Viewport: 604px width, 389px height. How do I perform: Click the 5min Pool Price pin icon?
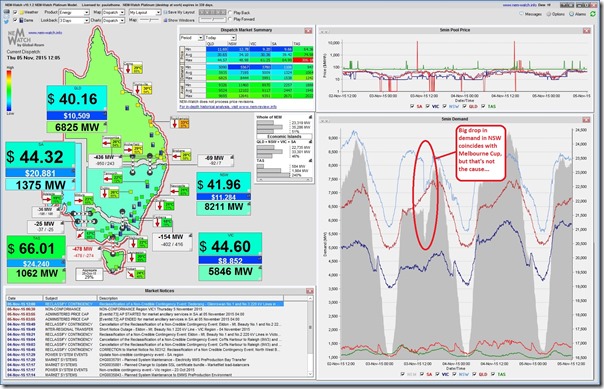pos(322,31)
